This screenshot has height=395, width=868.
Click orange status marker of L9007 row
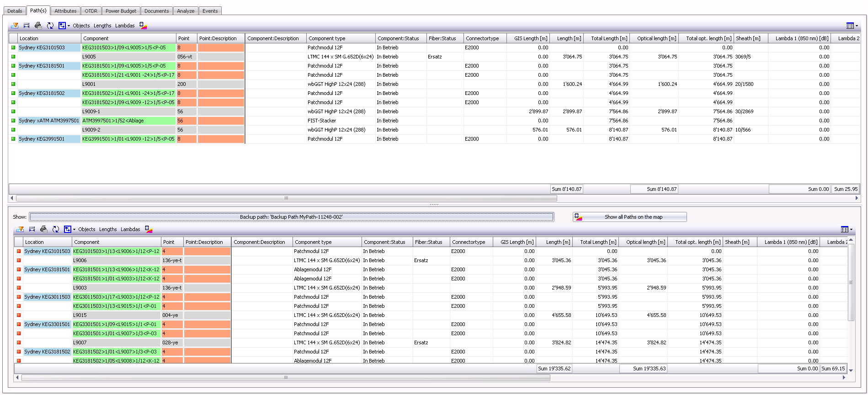(19, 342)
